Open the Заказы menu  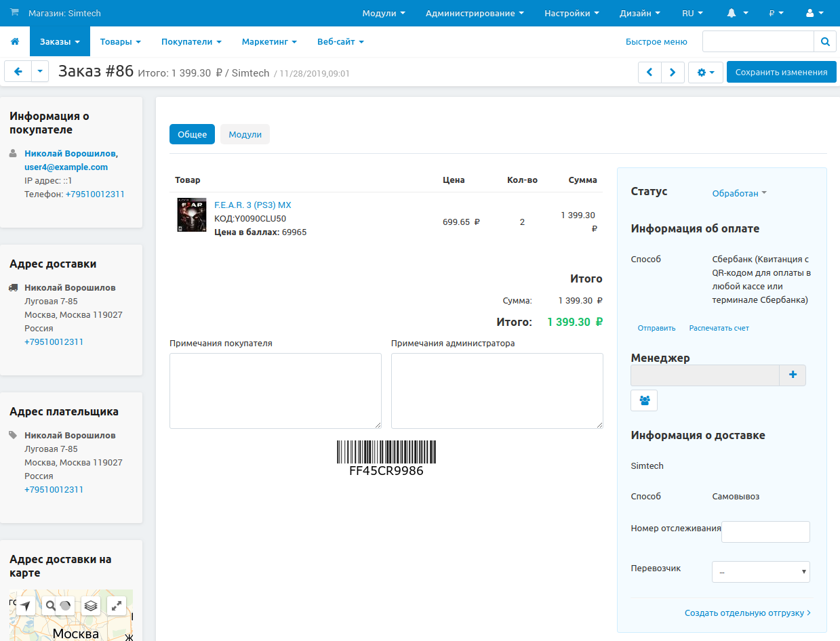[x=60, y=42]
